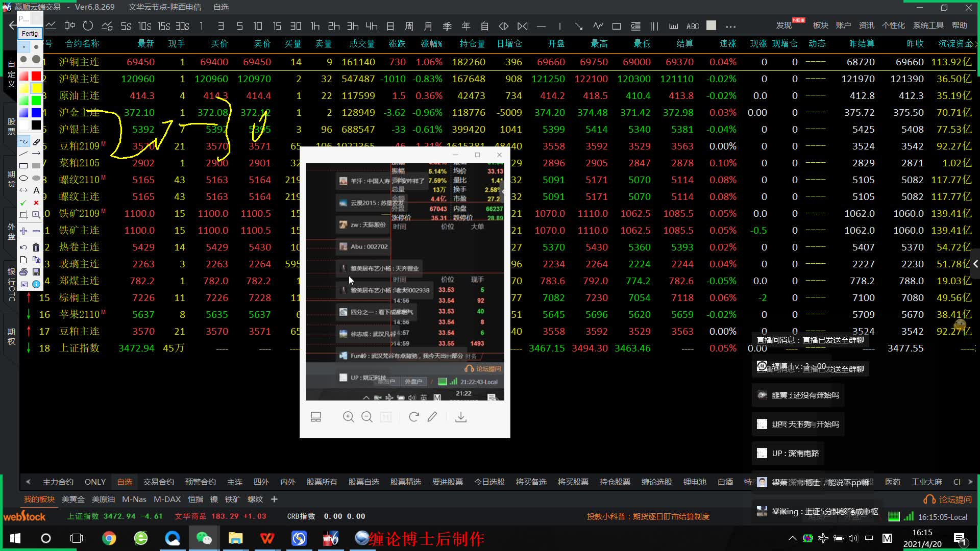Choose the arrow annotation tool
The height and width of the screenshot is (551, 980).
(36, 154)
